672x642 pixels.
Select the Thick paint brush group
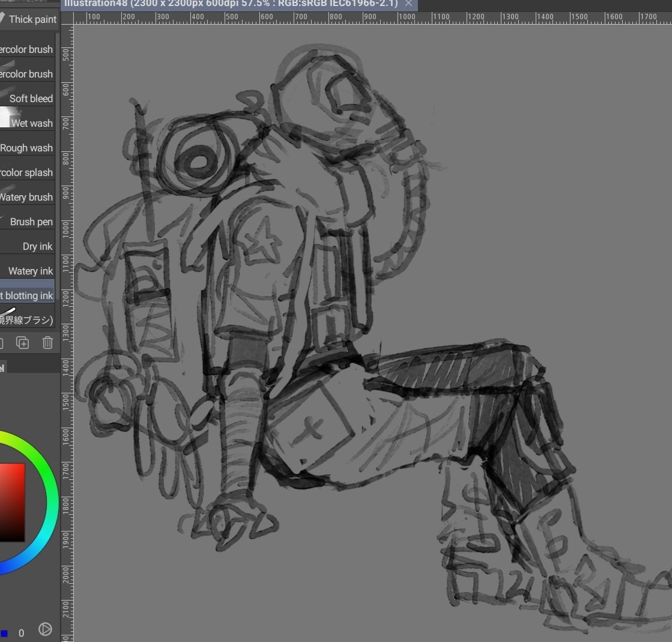pyautogui.click(x=28, y=19)
